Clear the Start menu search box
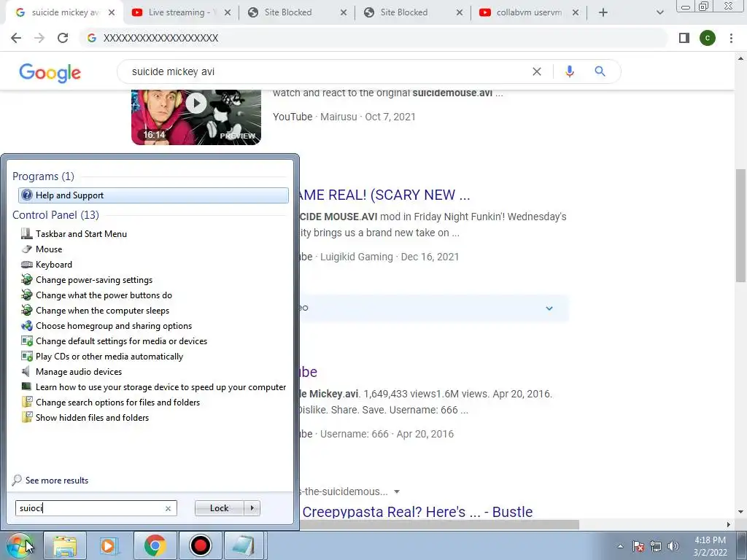The image size is (747, 560). pos(168,508)
